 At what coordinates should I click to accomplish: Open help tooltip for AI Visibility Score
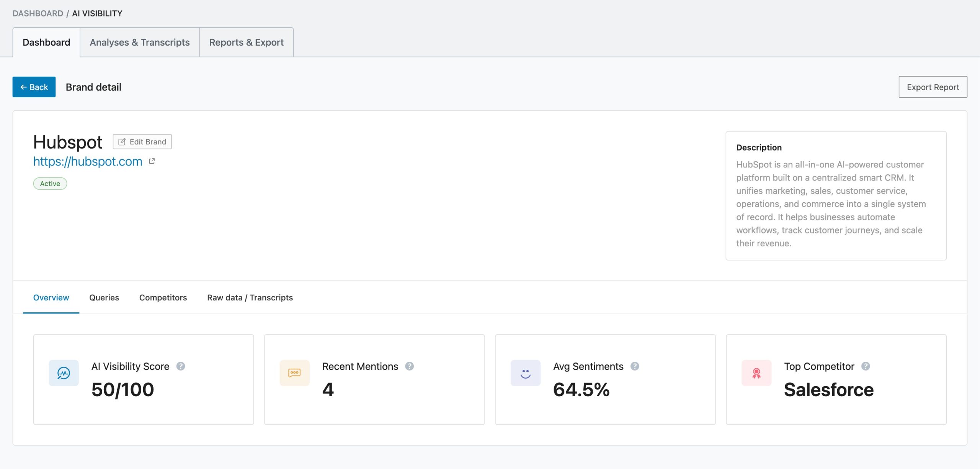tap(181, 366)
